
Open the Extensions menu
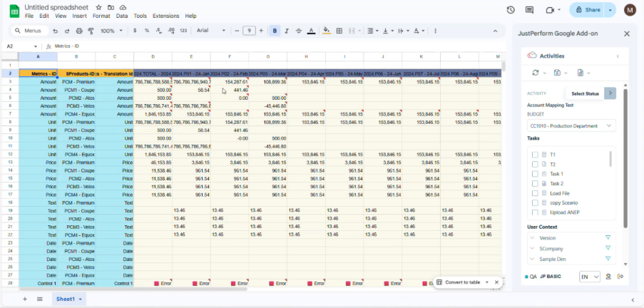tap(165, 16)
